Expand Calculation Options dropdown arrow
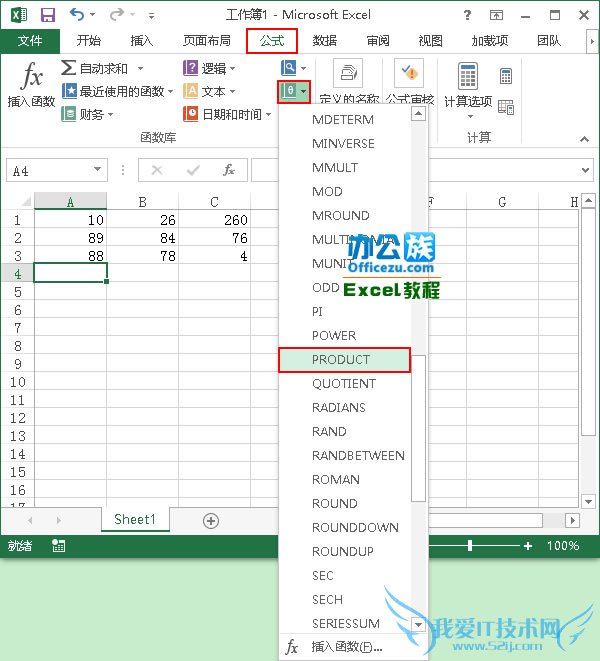This screenshot has height=661, width=600. (470, 116)
